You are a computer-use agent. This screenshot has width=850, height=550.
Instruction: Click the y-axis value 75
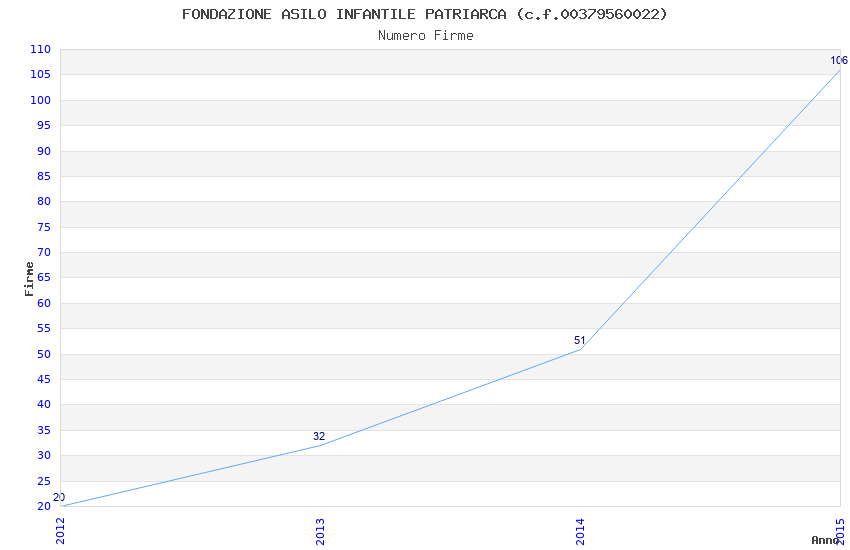pyautogui.click(x=44, y=227)
